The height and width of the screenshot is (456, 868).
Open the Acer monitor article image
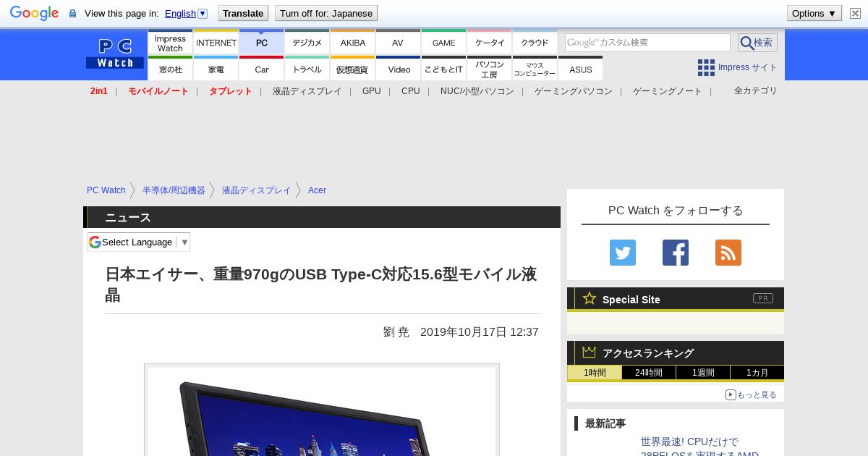pos(322,411)
